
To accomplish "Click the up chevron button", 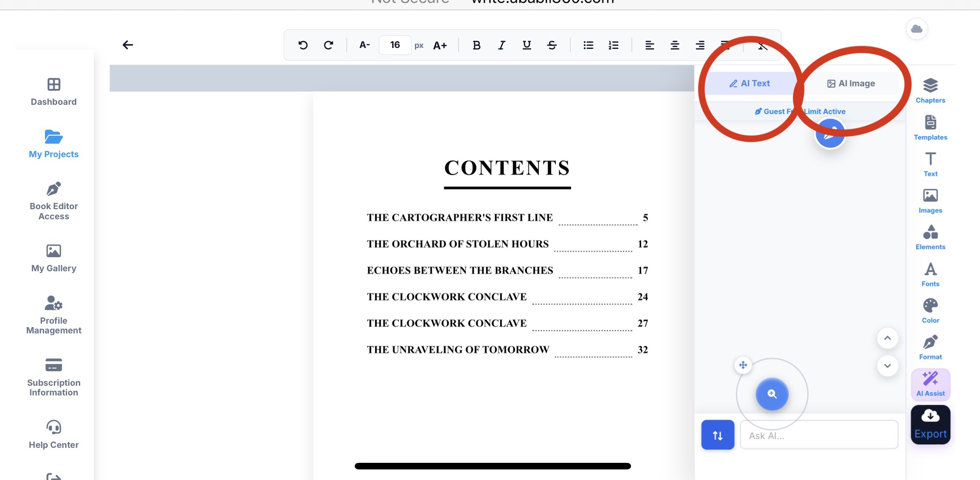I will click(887, 338).
